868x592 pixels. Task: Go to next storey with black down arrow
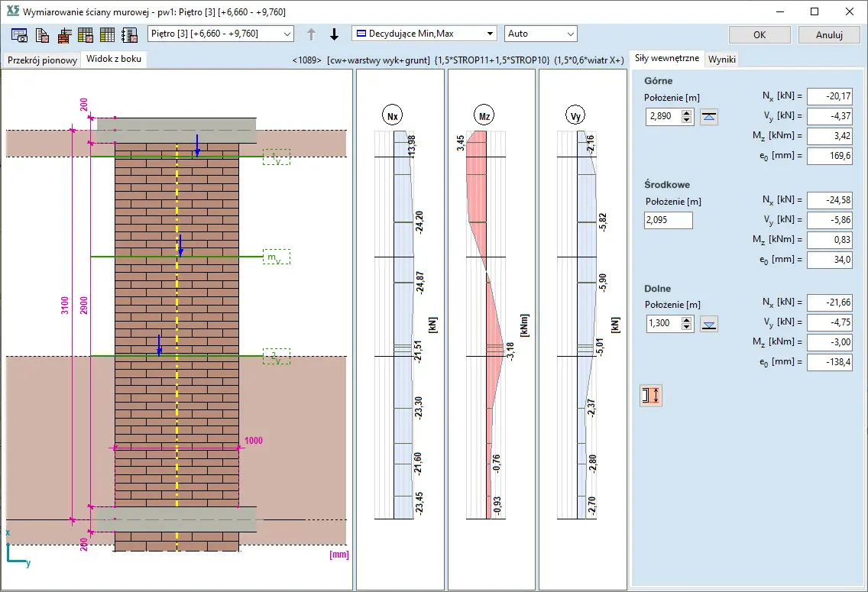334,34
